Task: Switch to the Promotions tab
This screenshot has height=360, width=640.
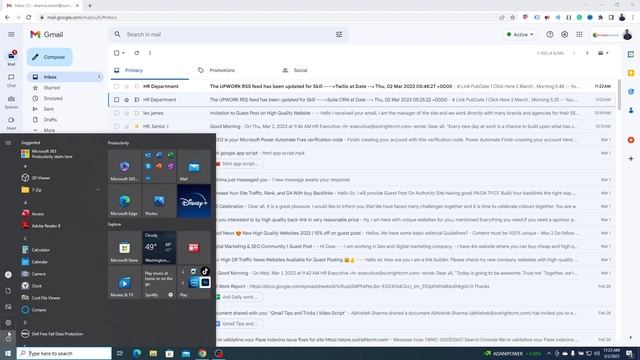Action: point(222,70)
